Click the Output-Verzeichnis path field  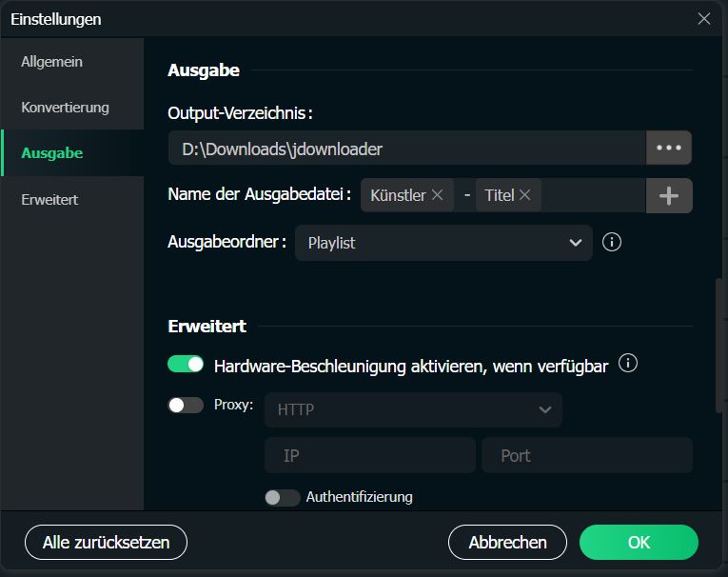(406, 149)
